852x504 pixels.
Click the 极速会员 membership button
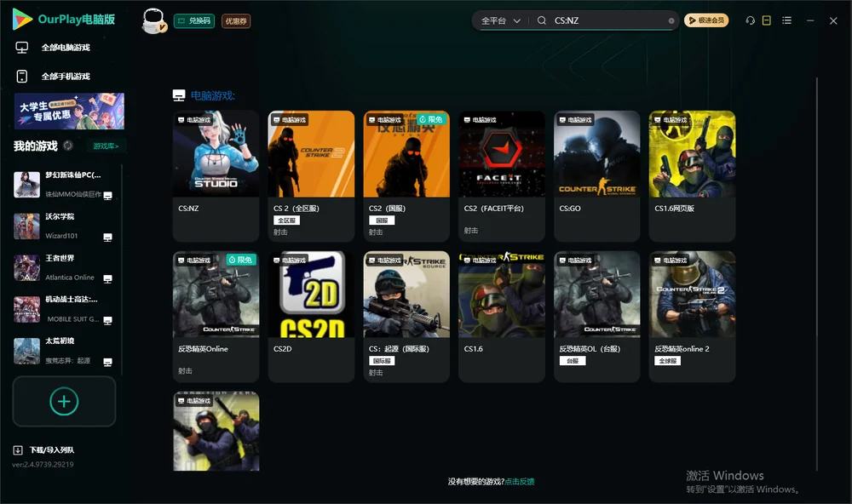point(706,20)
